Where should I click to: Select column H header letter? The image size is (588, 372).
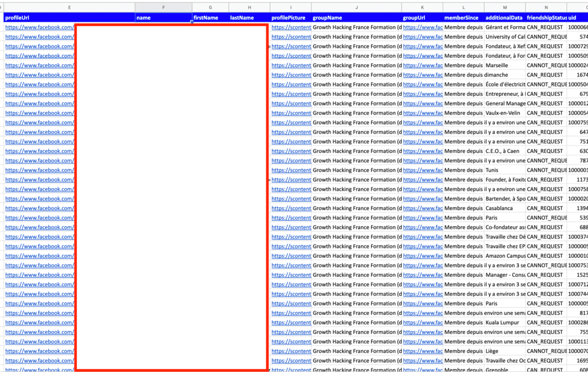pos(249,8)
